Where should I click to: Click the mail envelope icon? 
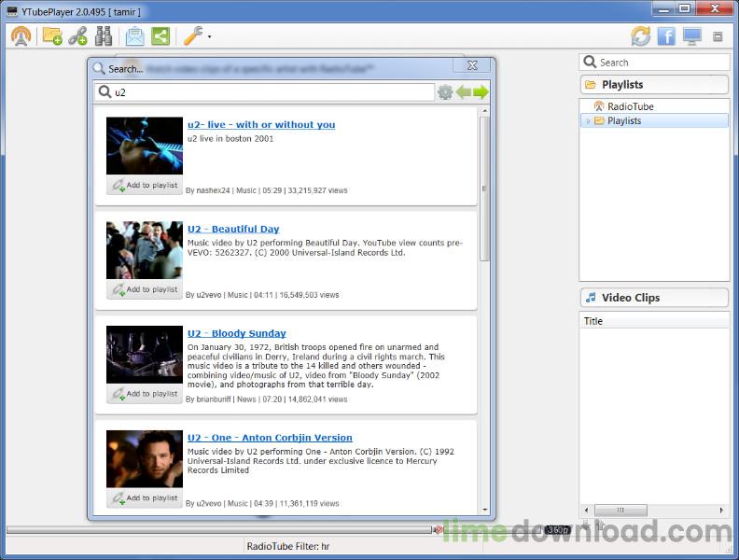[x=134, y=36]
